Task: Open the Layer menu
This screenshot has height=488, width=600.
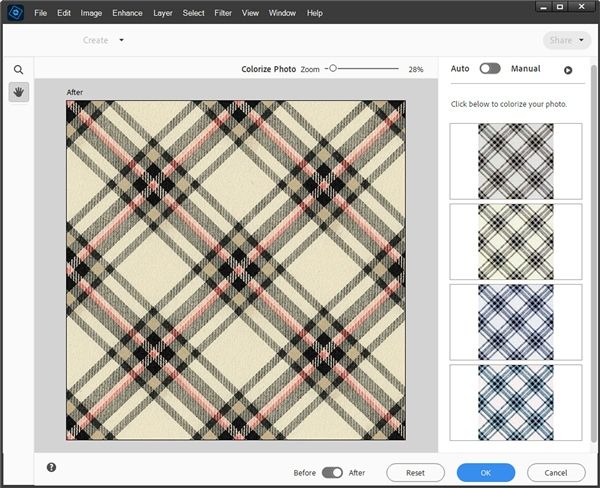Action: click(x=163, y=13)
